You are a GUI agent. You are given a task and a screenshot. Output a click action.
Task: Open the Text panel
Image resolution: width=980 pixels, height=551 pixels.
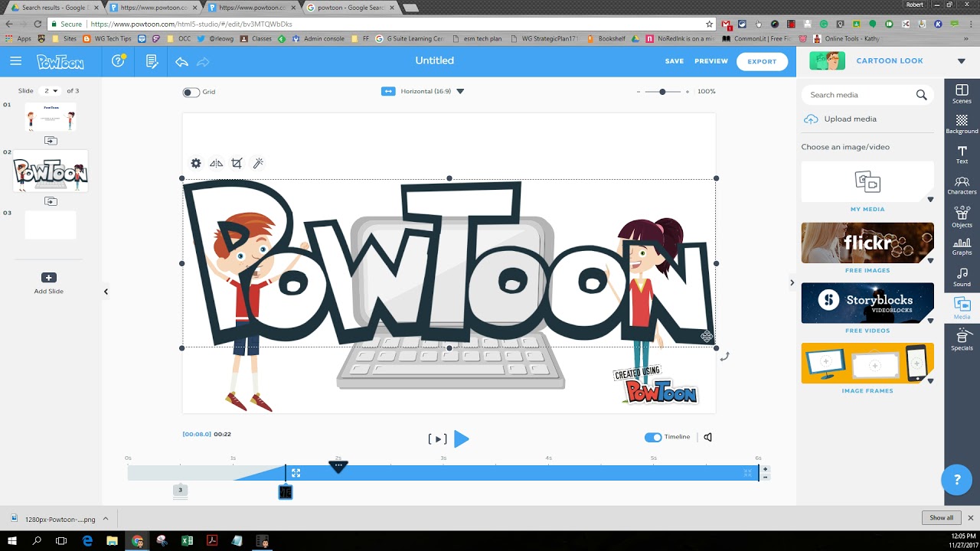point(962,154)
